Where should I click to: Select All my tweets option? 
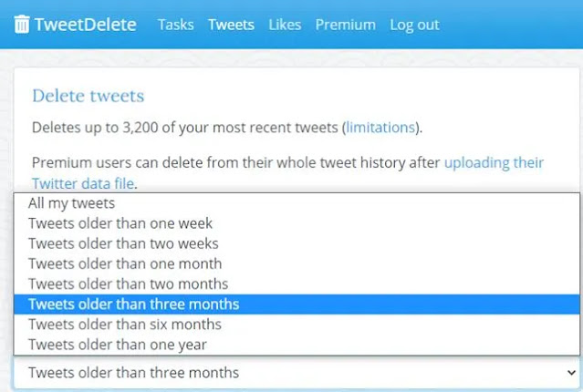click(x=72, y=203)
